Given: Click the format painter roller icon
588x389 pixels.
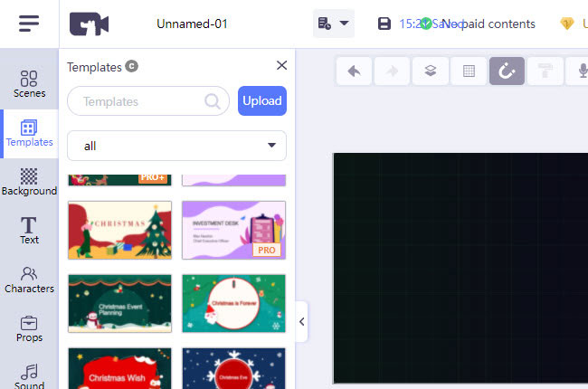Looking at the screenshot, I should pos(545,71).
